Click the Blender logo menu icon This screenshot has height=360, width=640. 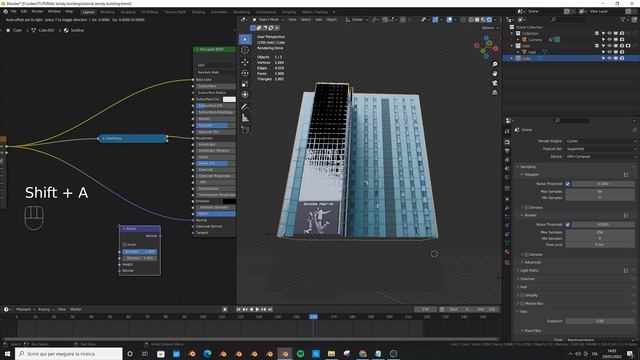[6, 12]
